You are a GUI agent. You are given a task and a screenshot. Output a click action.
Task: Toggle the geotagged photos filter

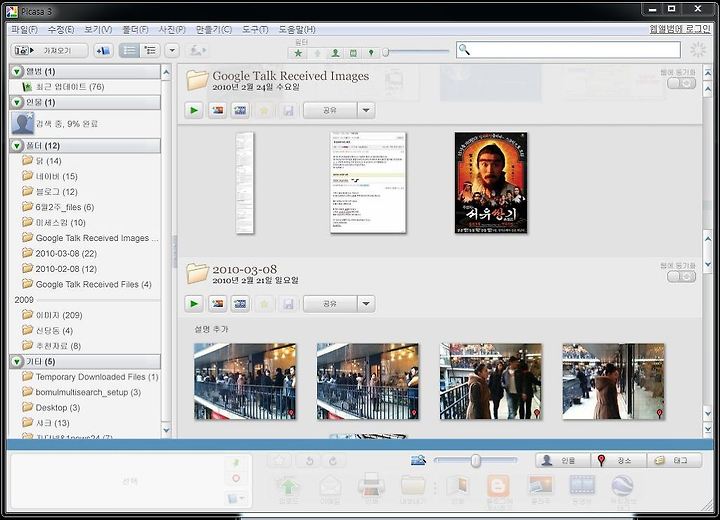[x=371, y=53]
